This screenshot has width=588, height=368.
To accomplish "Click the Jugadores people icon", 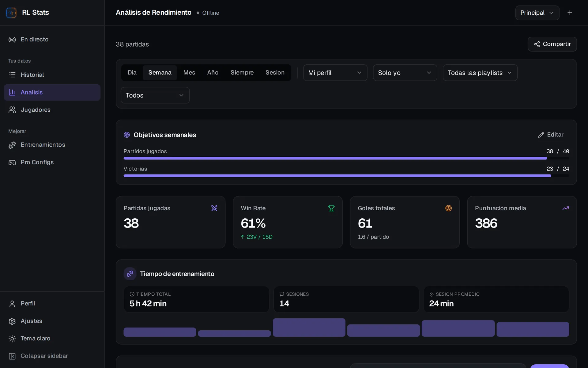I will 12,110.
